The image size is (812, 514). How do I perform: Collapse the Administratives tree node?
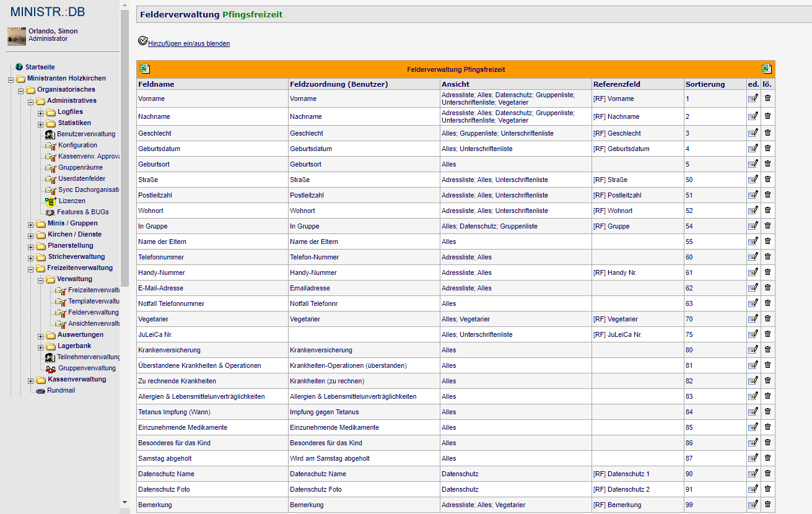pos(31,101)
